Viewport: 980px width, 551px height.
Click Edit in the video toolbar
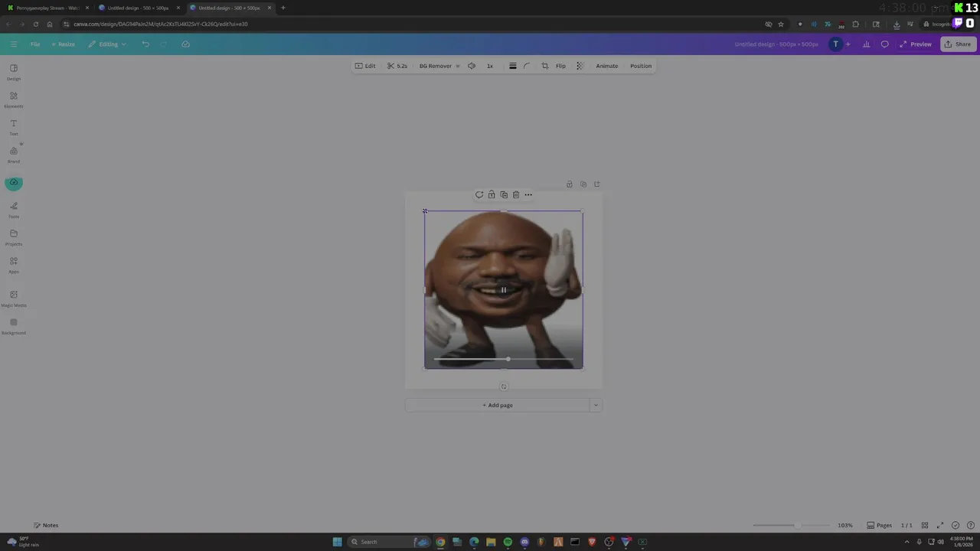tap(365, 66)
